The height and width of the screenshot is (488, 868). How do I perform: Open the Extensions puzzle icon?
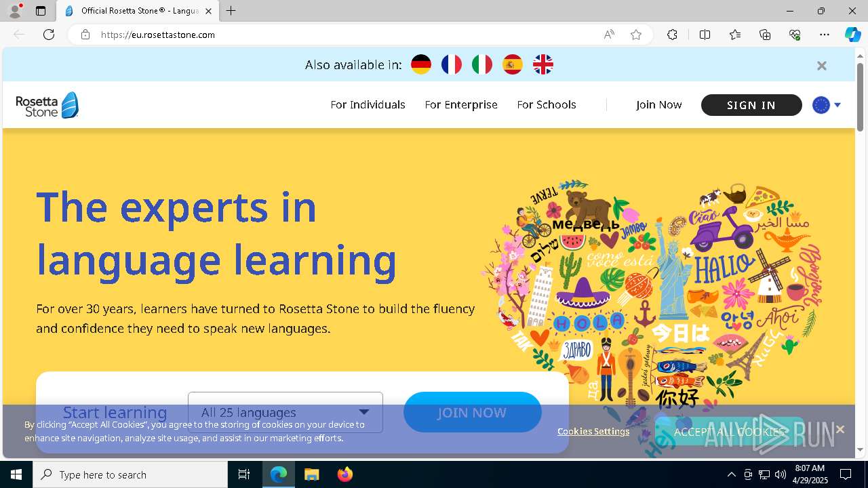click(x=672, y=35)
